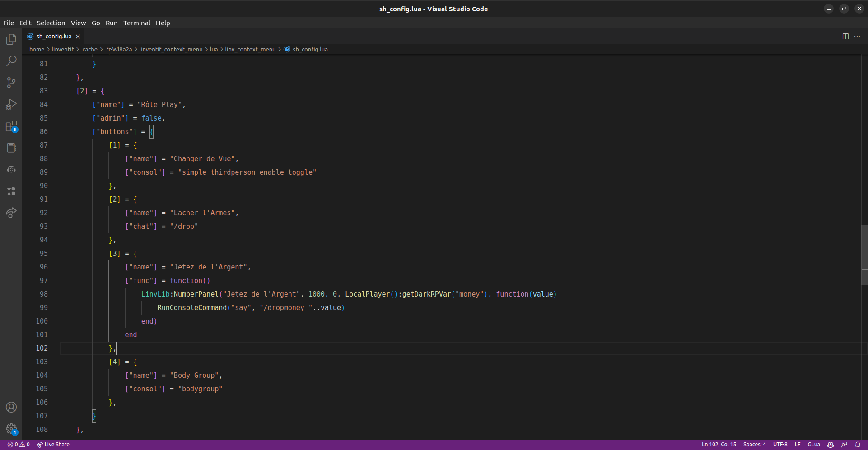Click 'linventif_context_menu' breadcrumb segment

(171, 50)
